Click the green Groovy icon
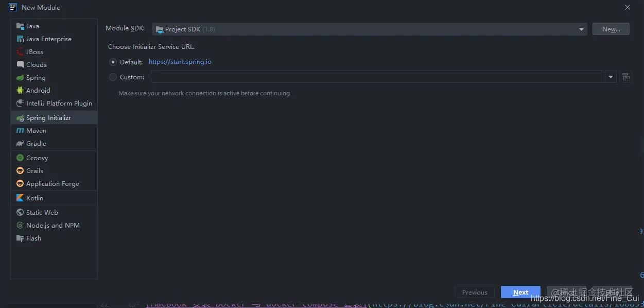This screenshot has width=644, height=308. tap(20, 158)
